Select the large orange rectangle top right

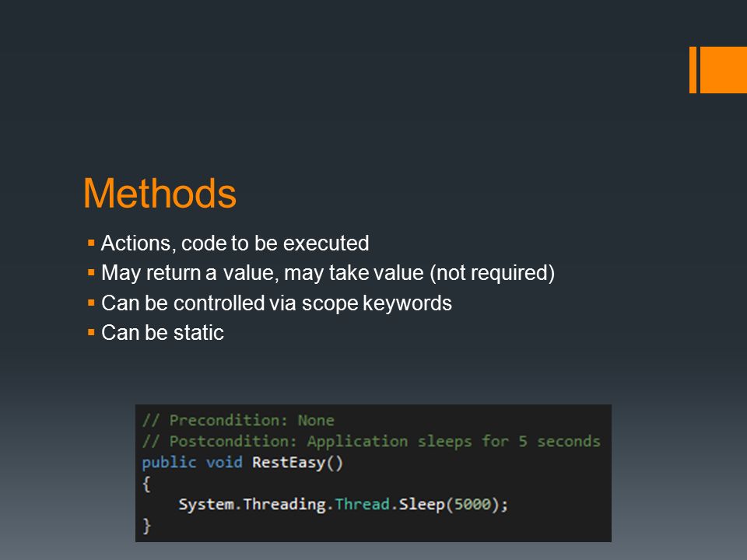coord(723,69)
